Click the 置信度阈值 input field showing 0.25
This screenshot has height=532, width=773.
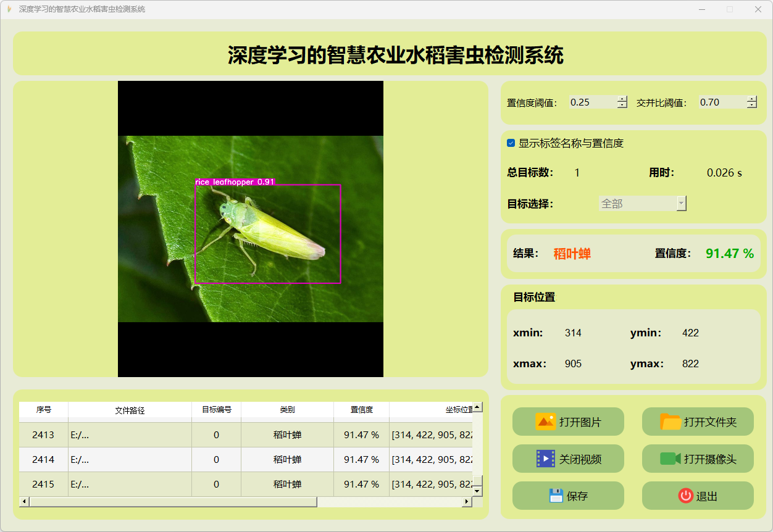pos(591,102)
